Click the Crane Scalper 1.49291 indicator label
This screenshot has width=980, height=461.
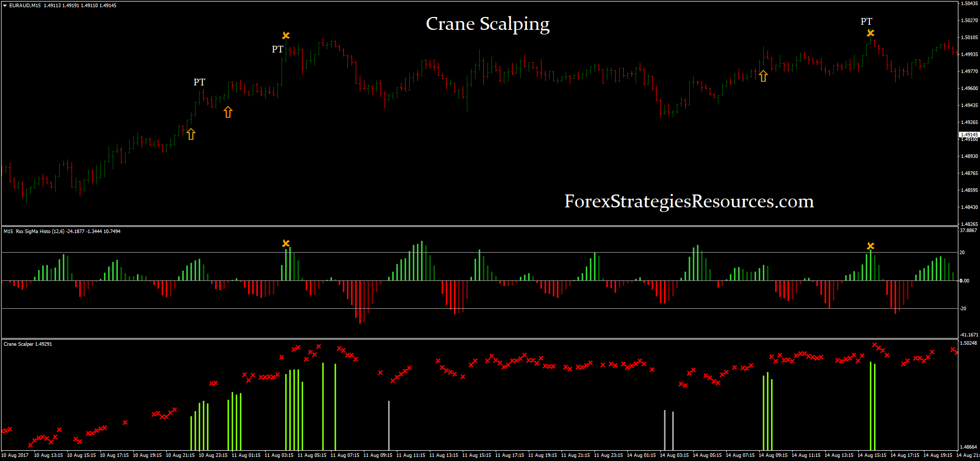[28, 344]
